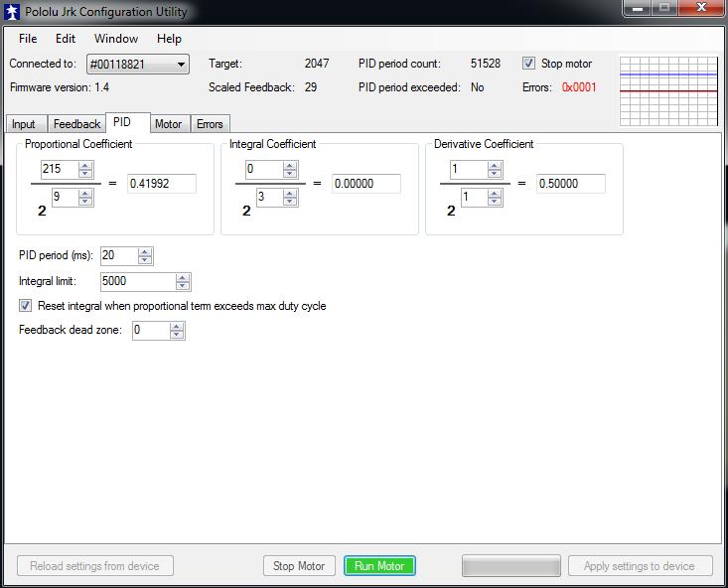Increase Proportional Coefficient exponent 9 with up arrow
The width and height of the screenshot is (728, 588).
click(85, 194)
